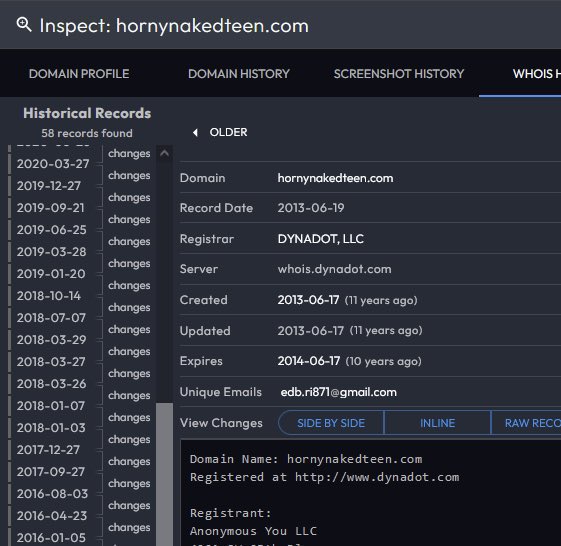Select the 2018-07-07 historical record
Screen dimensions: 561x546
[51, 318]
